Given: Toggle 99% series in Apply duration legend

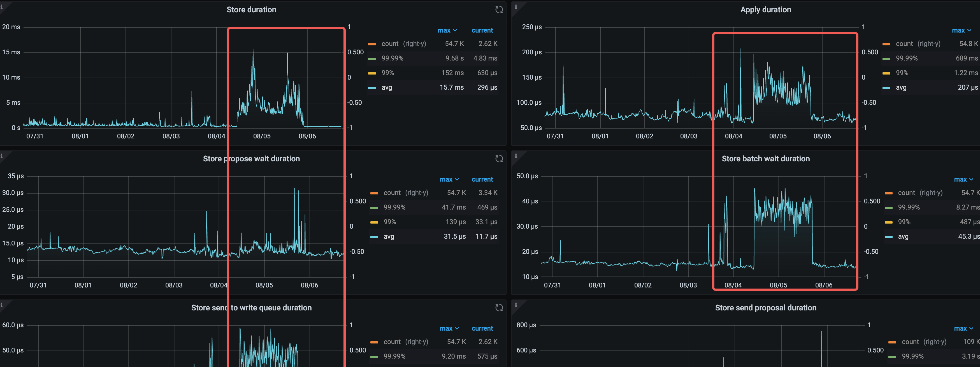Looking at the screenshot, I should (902, 73).
